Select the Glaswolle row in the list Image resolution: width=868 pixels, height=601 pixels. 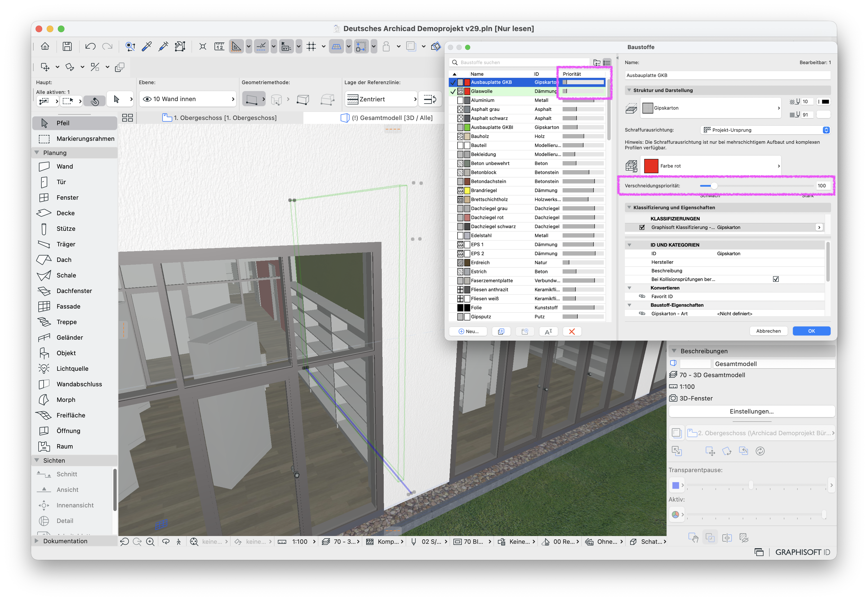click(527, 91)
